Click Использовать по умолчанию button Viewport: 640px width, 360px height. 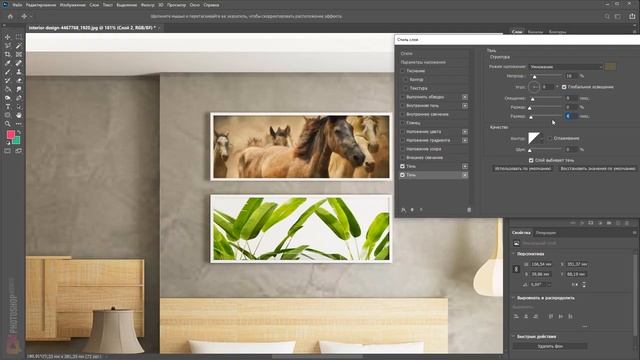point(523,169)
